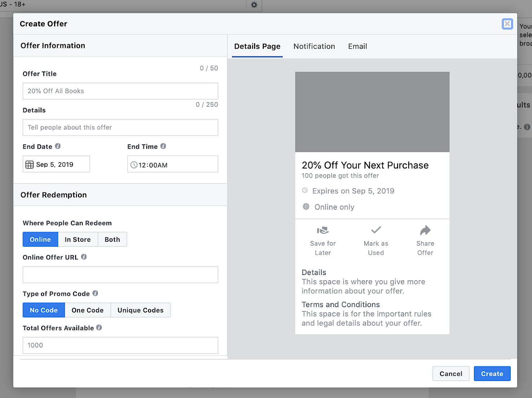Click the Mark as Used checkmark
532x398 pixels.
[376, 230]
